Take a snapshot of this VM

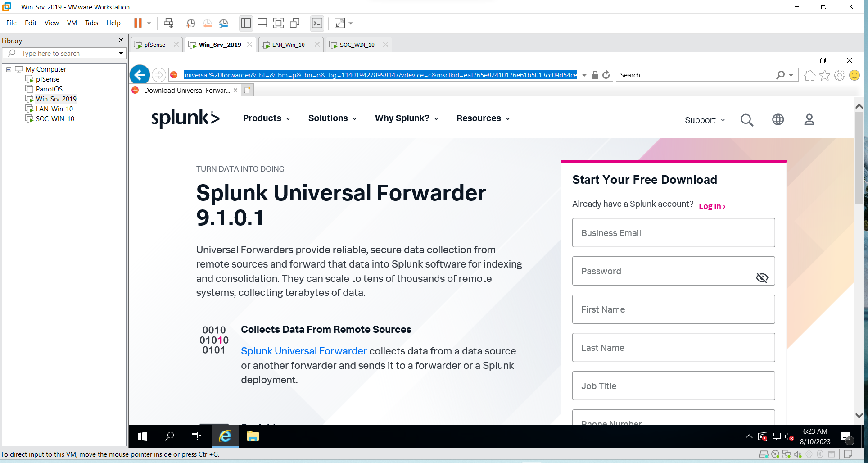[191, 23]
